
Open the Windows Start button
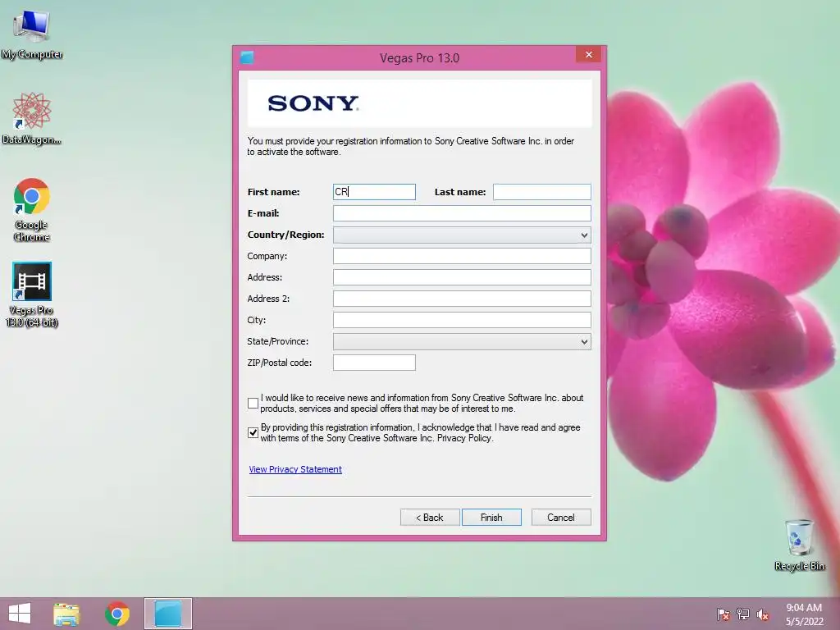(20, 614)
